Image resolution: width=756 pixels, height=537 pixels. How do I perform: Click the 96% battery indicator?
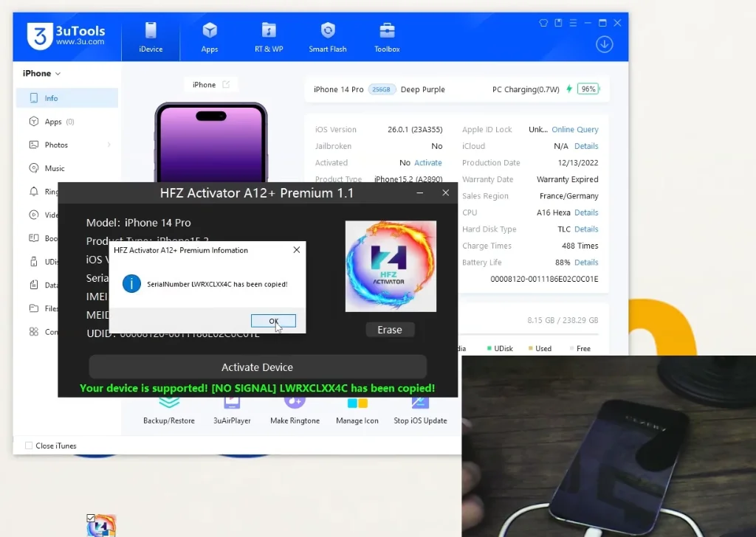tap(588, 89)
